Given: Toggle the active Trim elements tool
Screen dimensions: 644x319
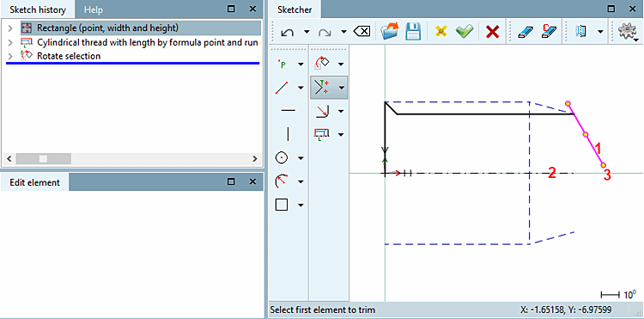Looking at the screenshot, I should pyautogui.click(x=322, y=87).
